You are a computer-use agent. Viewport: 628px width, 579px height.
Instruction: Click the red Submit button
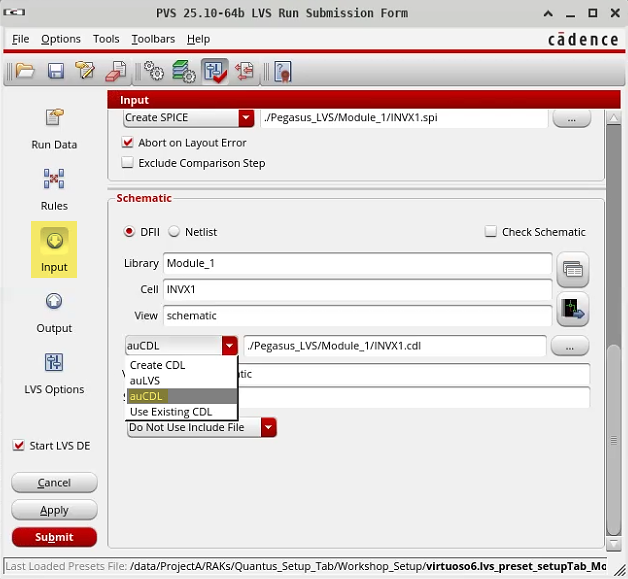coord(54,537)
